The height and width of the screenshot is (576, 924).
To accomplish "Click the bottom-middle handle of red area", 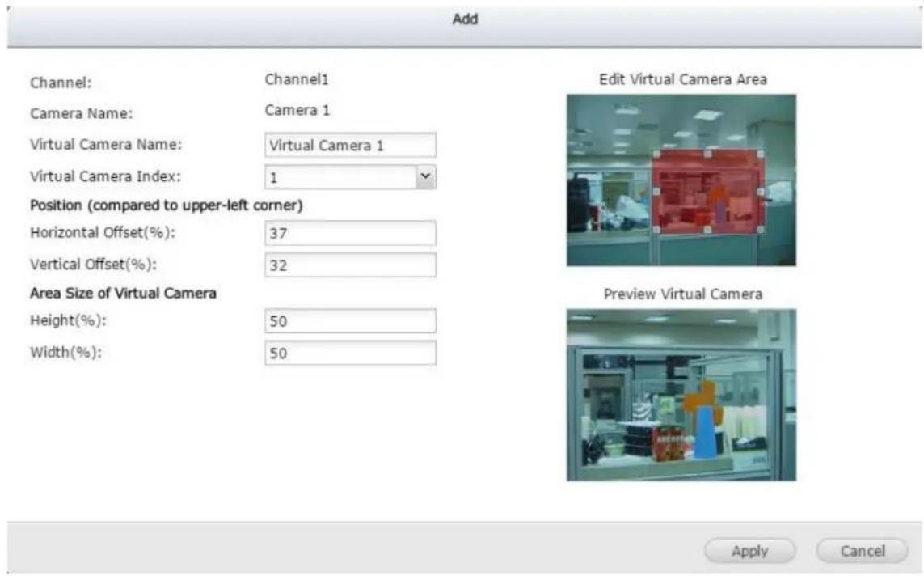I will coord(707,229).
